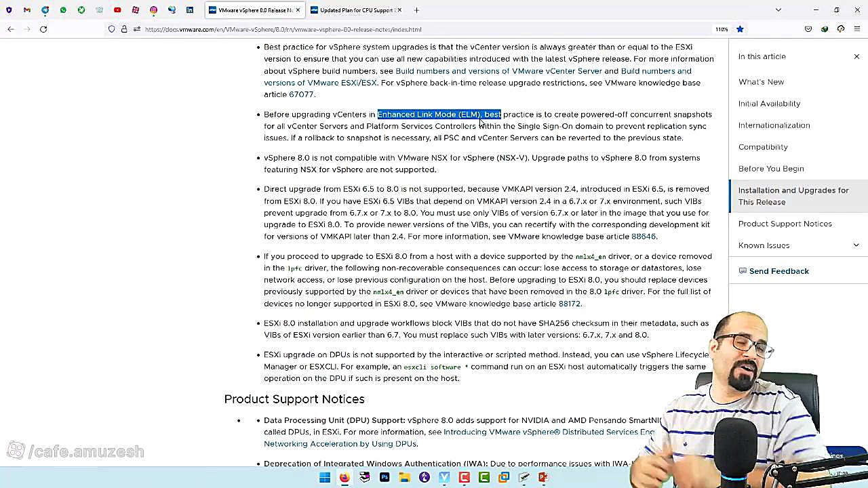Open the purple circle app taskbar icon
868x488 pixels.
425,477
